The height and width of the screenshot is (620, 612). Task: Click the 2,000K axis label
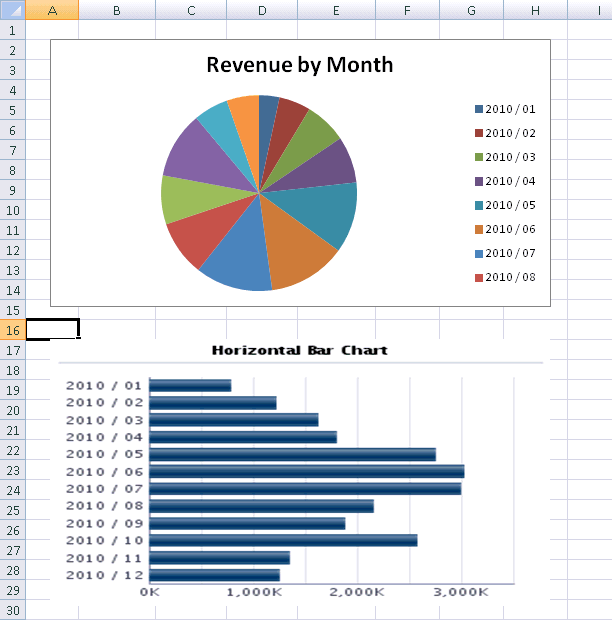pyautogui.click(x=357, y=592)
